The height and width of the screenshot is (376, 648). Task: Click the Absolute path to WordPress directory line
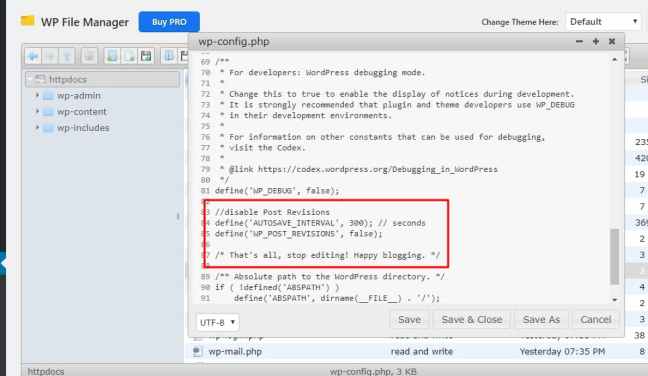pos(330,277)
